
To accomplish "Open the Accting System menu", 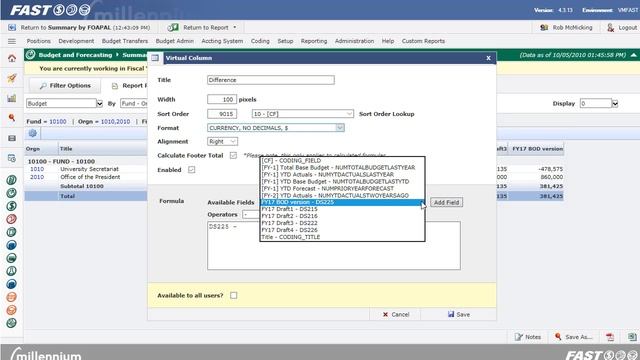I will tap(222, 41).
